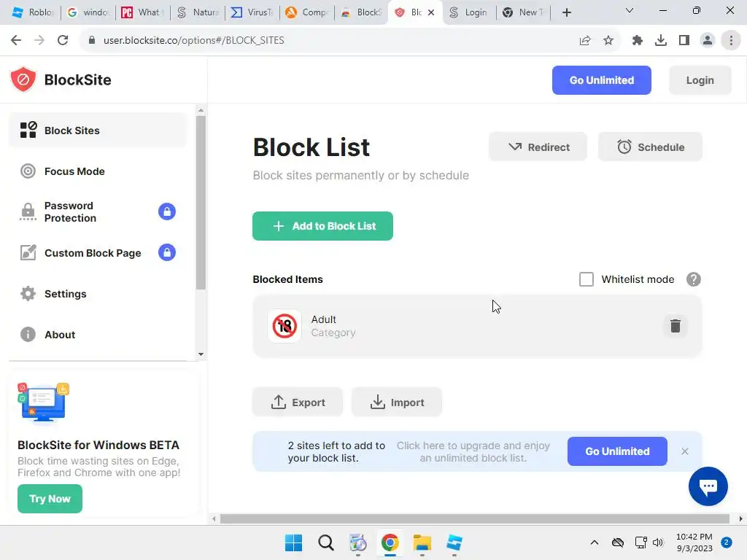Click the lock badge beside Password Protection
747x560 pixels.
(167, 211)
